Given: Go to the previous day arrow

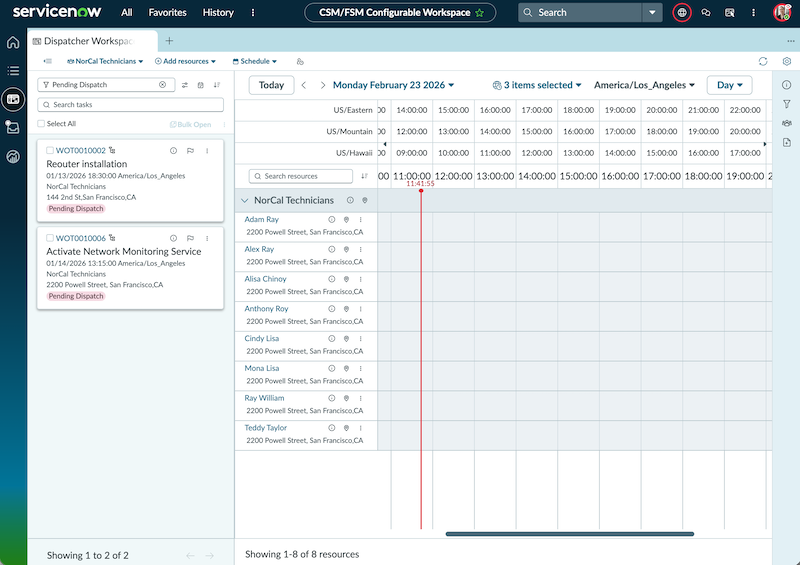Looking at the screenshot, I should click(x=304, y=85).
